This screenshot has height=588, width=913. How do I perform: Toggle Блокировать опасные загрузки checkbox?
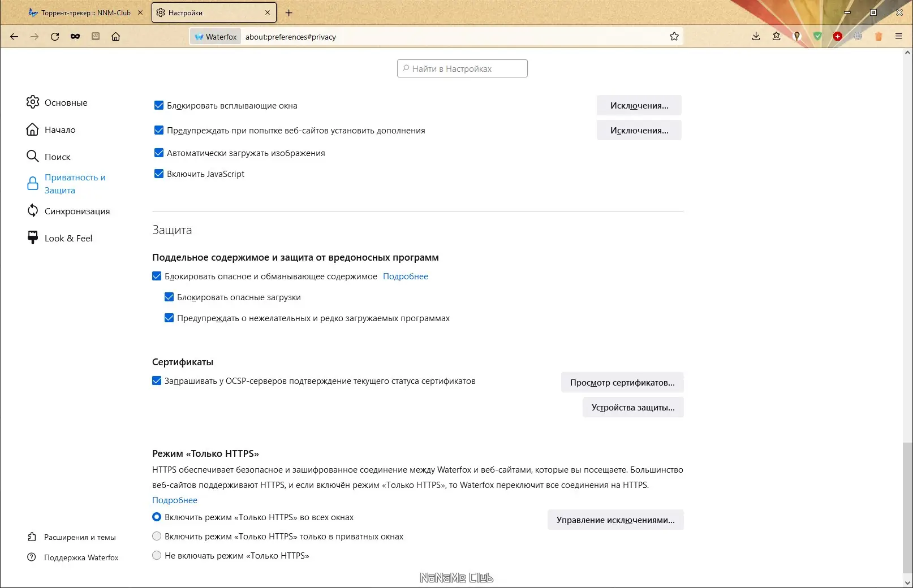pyautogui.click(x=169, y=297)
